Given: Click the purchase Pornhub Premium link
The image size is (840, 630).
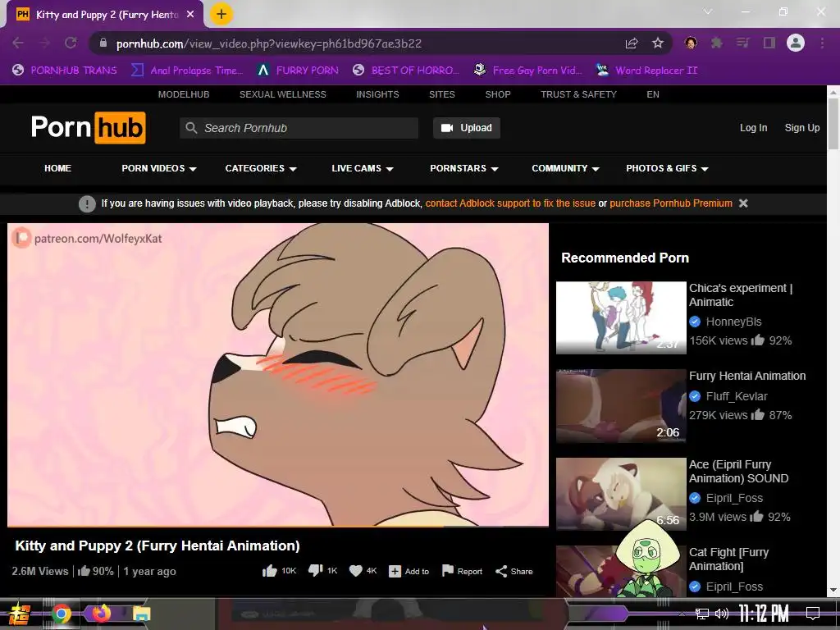Looking at the screenshot, I should (x=671, y=203).
